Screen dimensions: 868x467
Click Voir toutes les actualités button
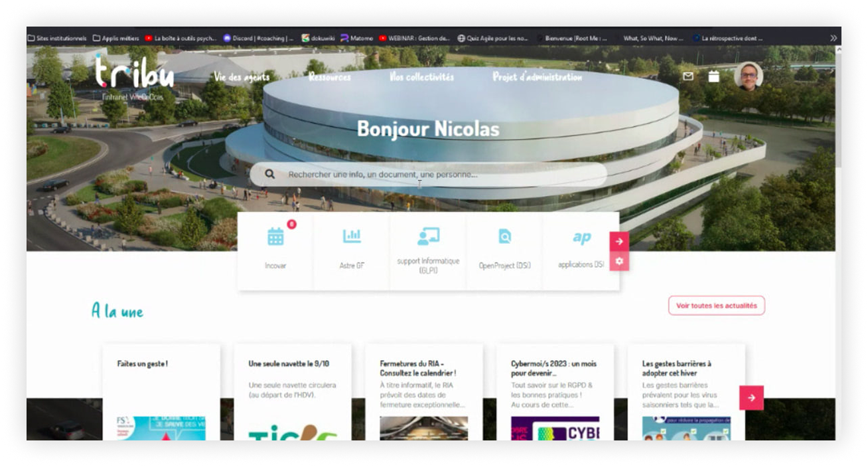tap(716, 306)
